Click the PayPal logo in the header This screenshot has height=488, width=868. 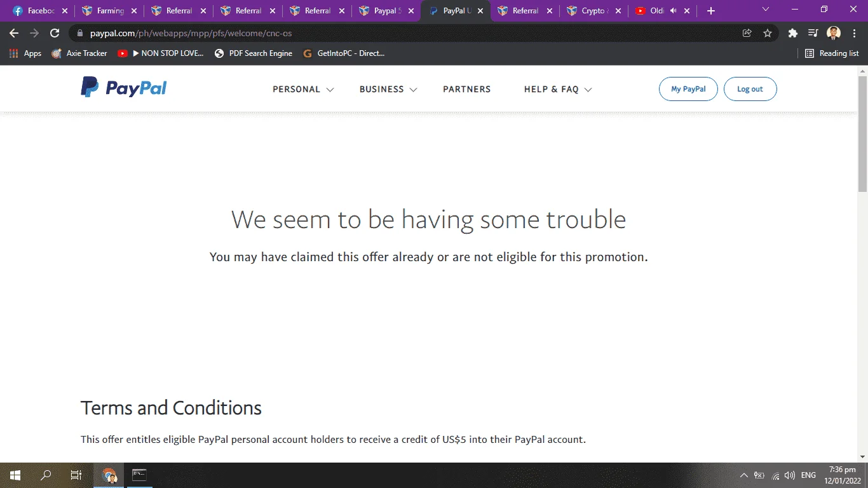tap(124, 88)
